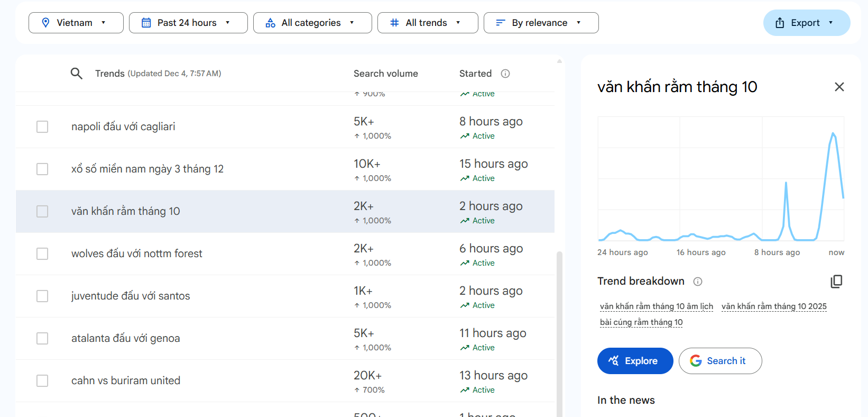Click the location pin icon for Vietnam
Image resolution: width=868 pixels, height=417 pixels.
(x=46, y=23)
